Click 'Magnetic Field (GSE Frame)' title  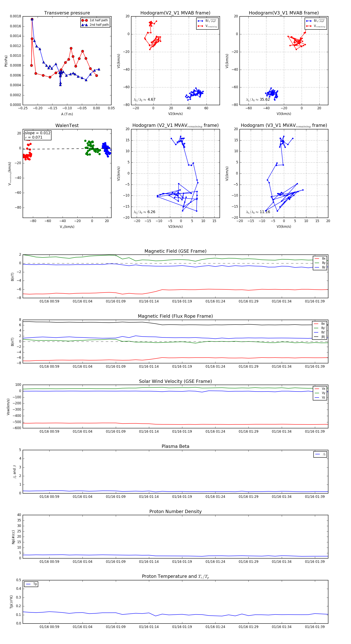175,251
